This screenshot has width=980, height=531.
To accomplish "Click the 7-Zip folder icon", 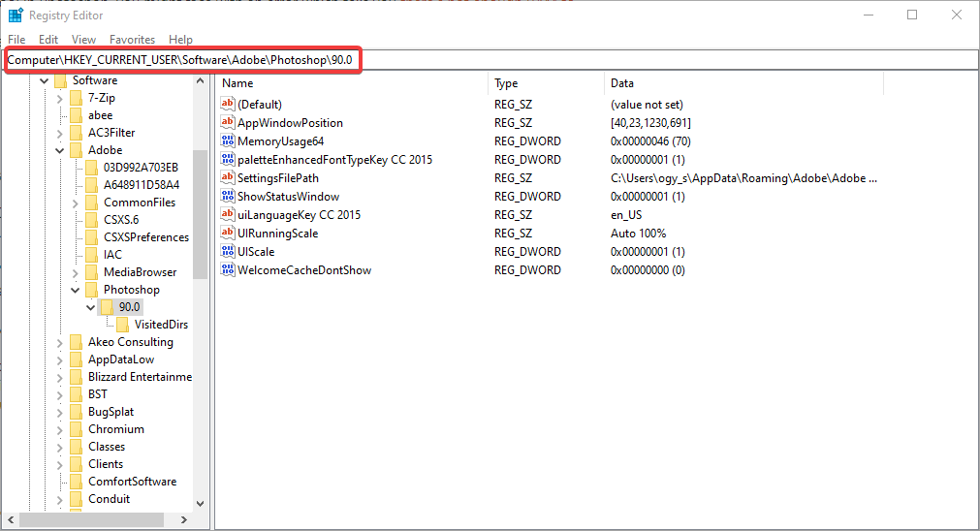I will click(77, 98).
